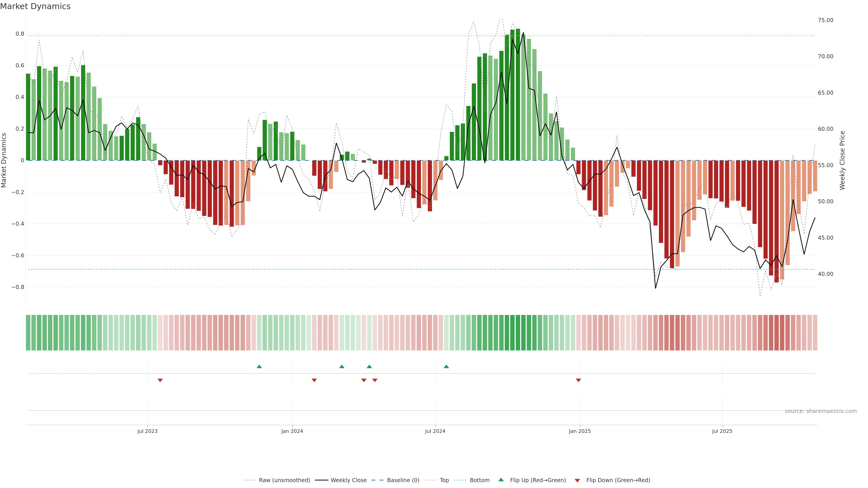Click the darkest green heat strip segment

(x=518, y=333)
